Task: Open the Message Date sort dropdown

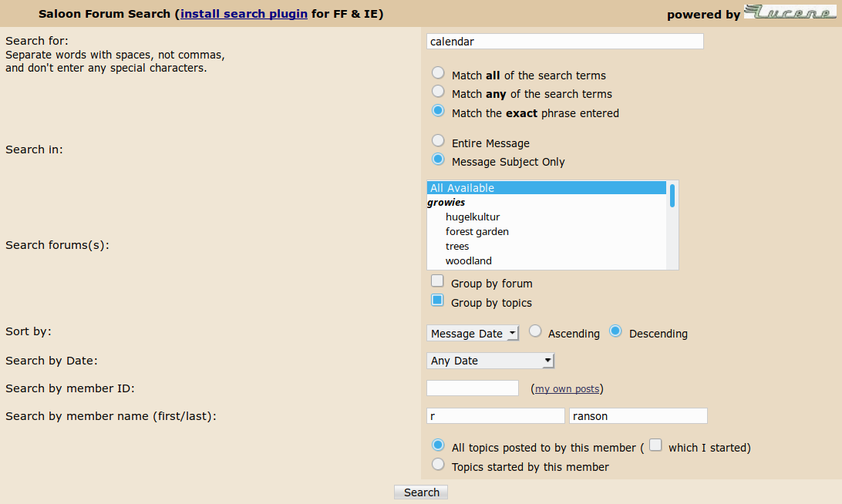Action: pyautogui.click(x=473, y=334)
